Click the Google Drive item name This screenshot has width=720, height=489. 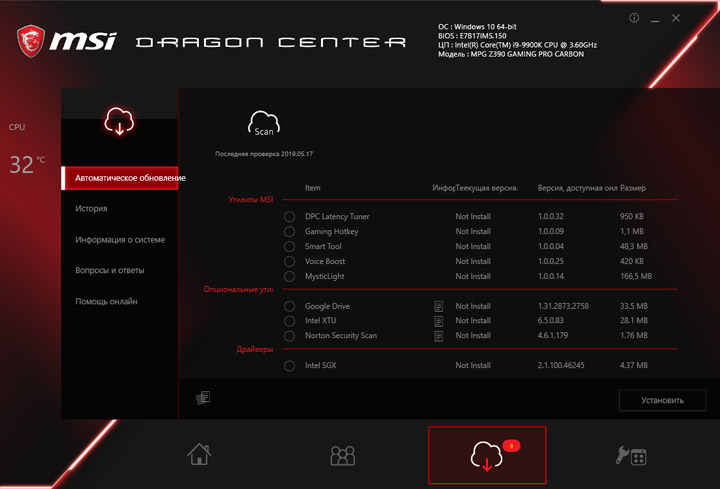click(327, 306)
